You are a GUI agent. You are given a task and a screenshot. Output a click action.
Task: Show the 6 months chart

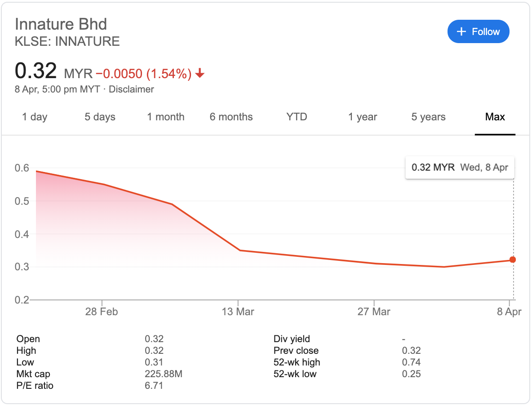pos(231,117)
